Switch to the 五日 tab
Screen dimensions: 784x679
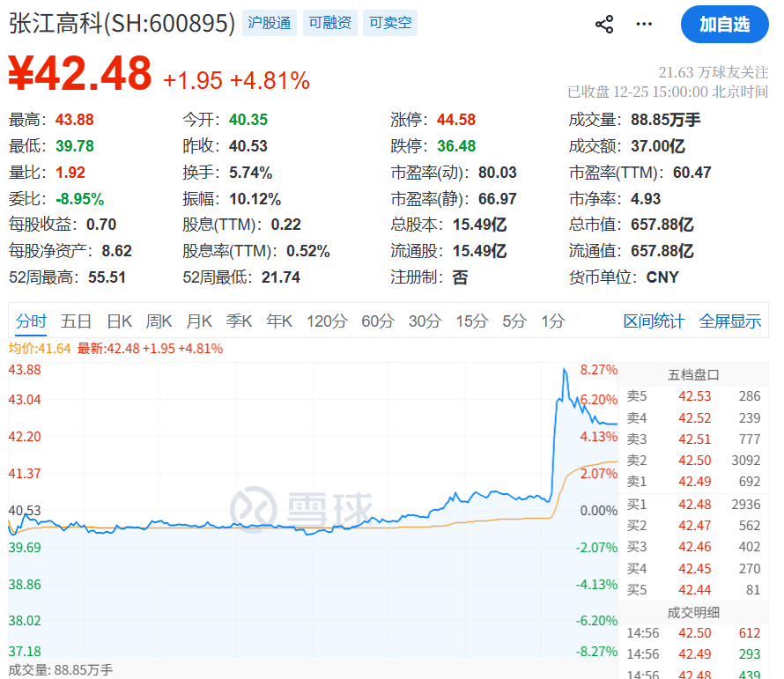78,321
